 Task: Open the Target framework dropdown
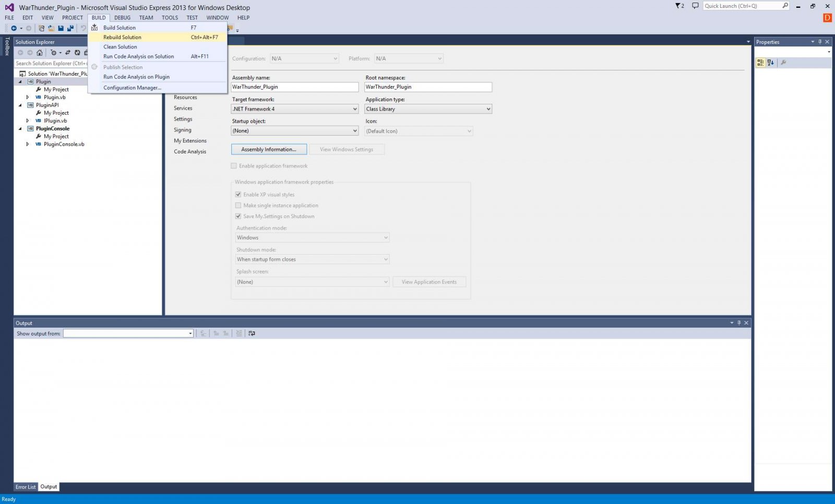[x=295, y=109]
